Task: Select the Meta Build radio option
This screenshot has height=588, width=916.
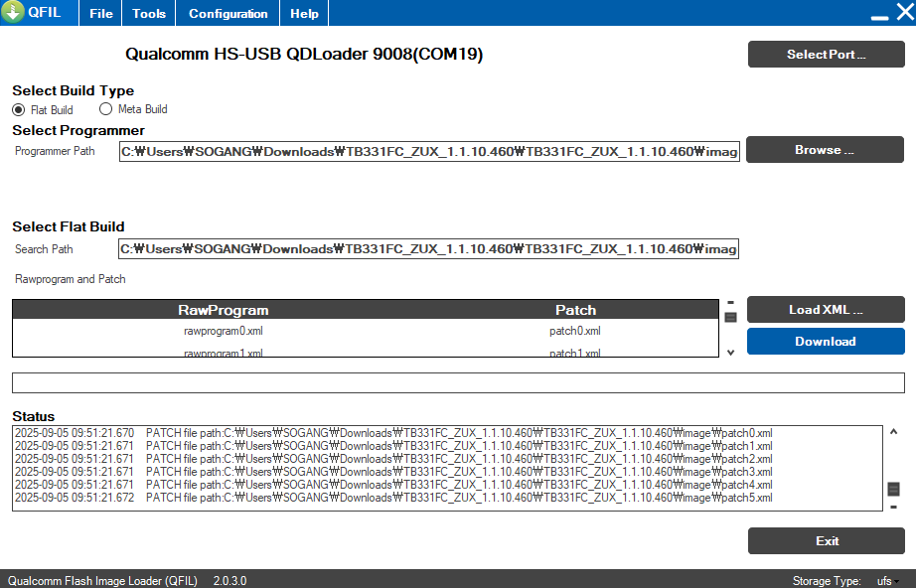Action: point(133,109)
